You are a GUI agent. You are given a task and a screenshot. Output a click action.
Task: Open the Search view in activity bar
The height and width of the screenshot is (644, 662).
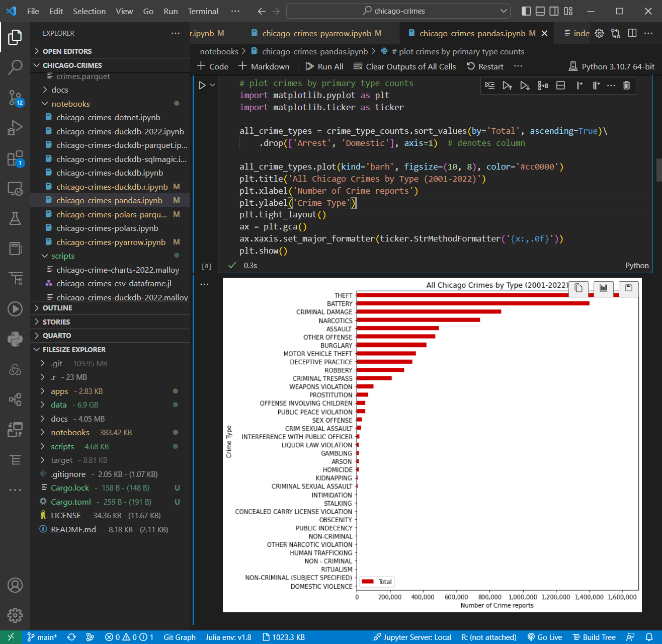click(15, 67)
